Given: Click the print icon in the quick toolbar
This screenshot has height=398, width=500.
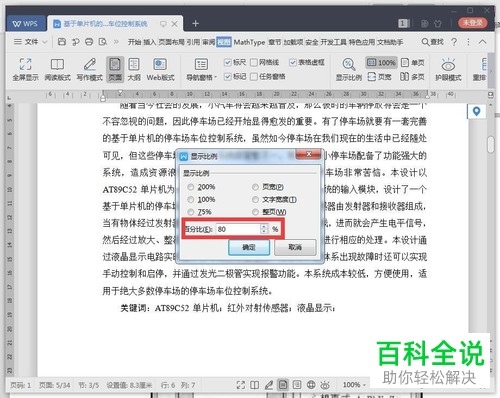Looking at the screenshot, I should [89, 42].
